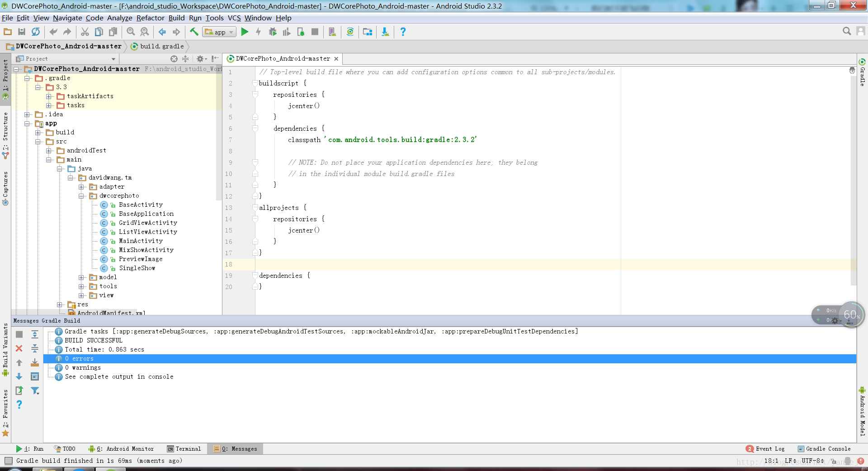Collapse the dwcorephoto package node
868x471 pixels.
[81, 196]
